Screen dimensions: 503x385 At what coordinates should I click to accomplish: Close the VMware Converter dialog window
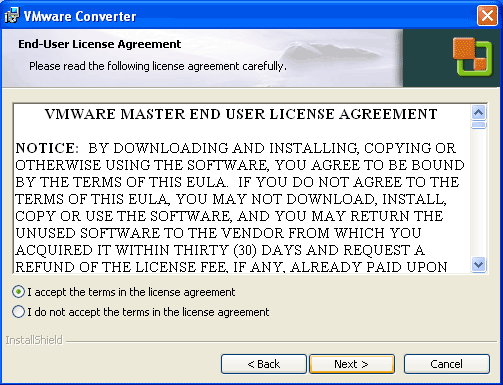(487, 15)
